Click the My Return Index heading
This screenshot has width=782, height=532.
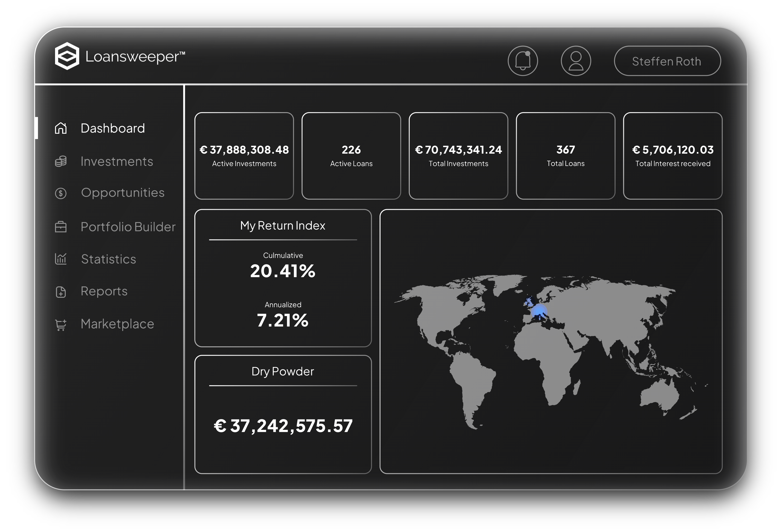point(283,226)
